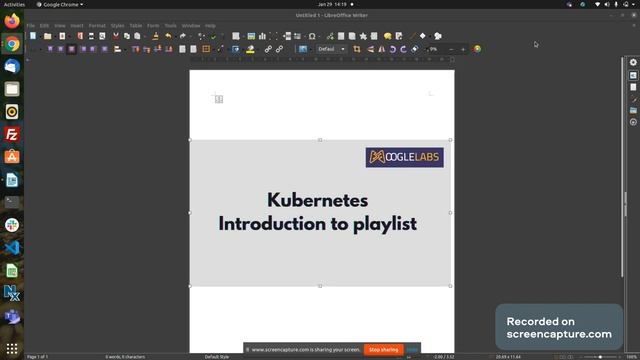The image size is (640, 360).
Task: Click the vertical scrollbar of the document
Action: tap(622, 167)
